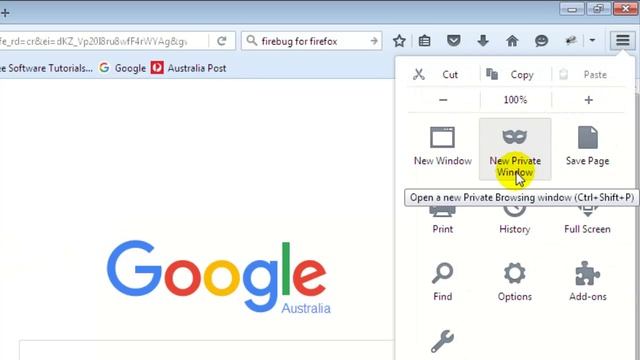Select Save Page in the menu
Image resolution: width=640 pixels, height=360 pixels.
588,146
